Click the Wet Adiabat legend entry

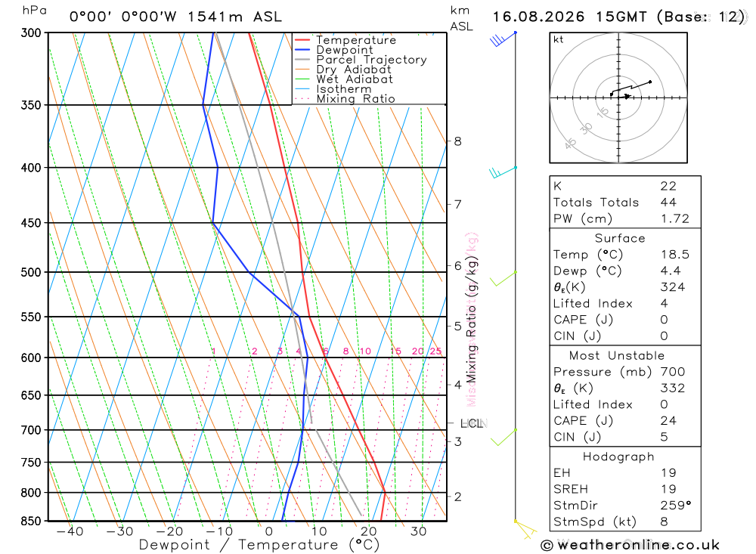[355, 79]
